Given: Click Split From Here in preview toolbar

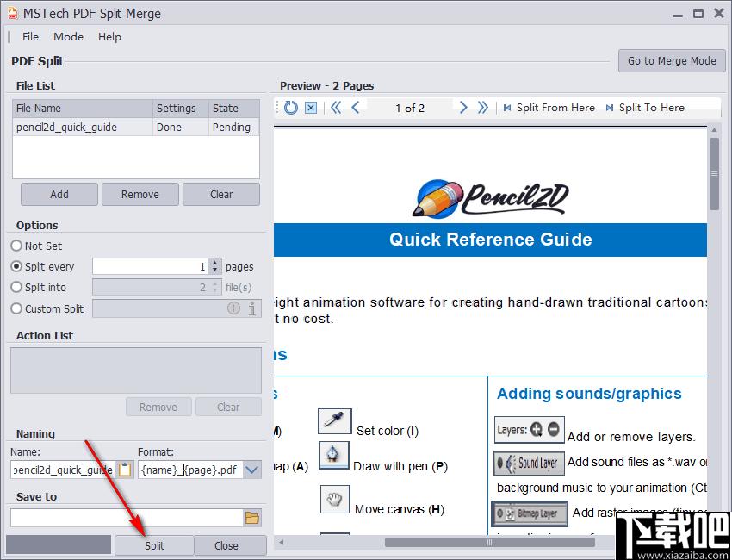Looking at the screenshot, I should (549, 108).
